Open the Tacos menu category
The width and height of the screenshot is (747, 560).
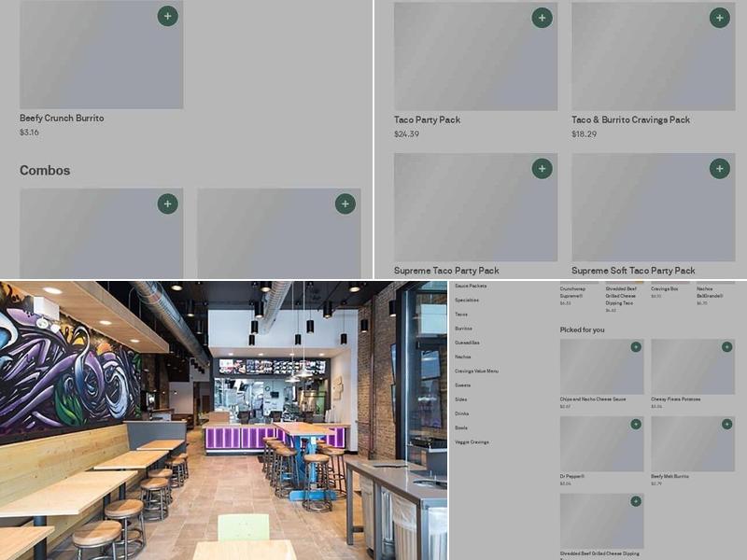coord(461,315)
